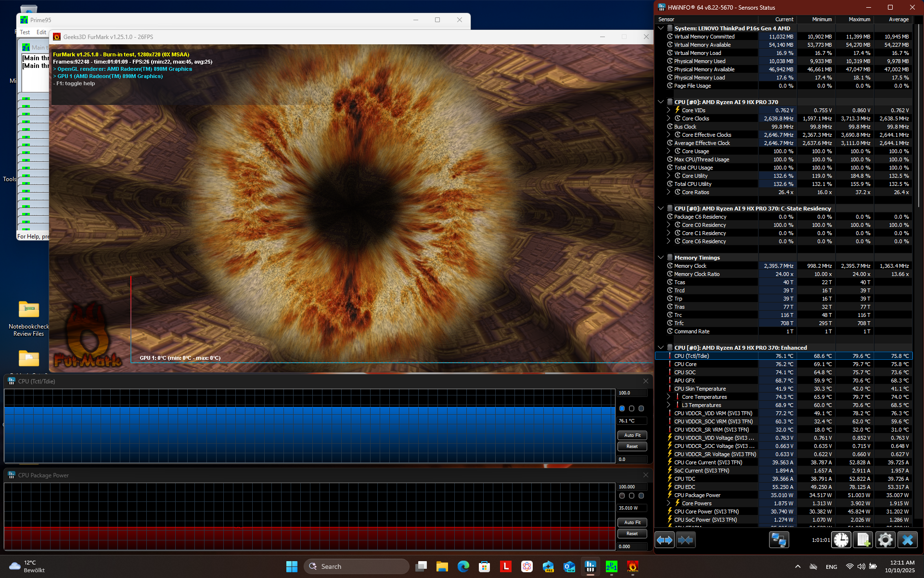The width and height of the screenshot is (924, 578).
Task: Select the third gray swatch in Tctl/Tdie graph
Action: pos(641,408)
